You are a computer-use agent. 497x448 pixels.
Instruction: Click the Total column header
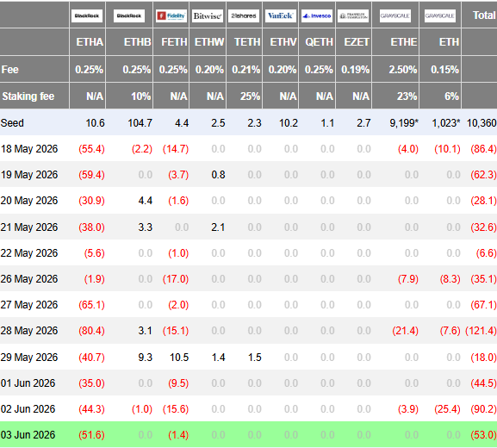(x=484, y=16)
